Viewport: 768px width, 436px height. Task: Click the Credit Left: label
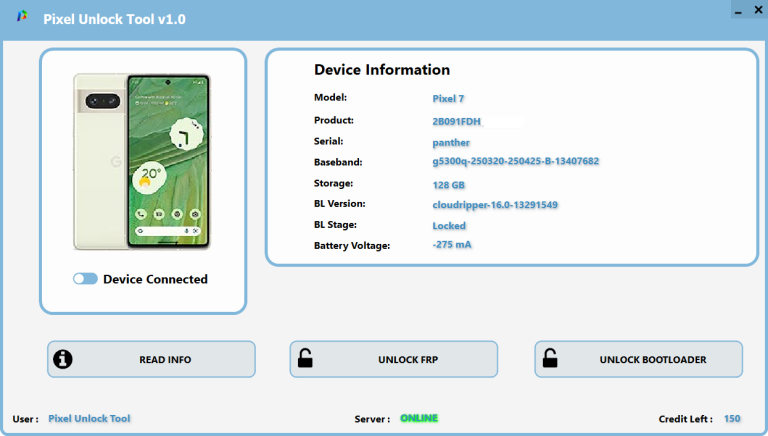pos(685,419)
